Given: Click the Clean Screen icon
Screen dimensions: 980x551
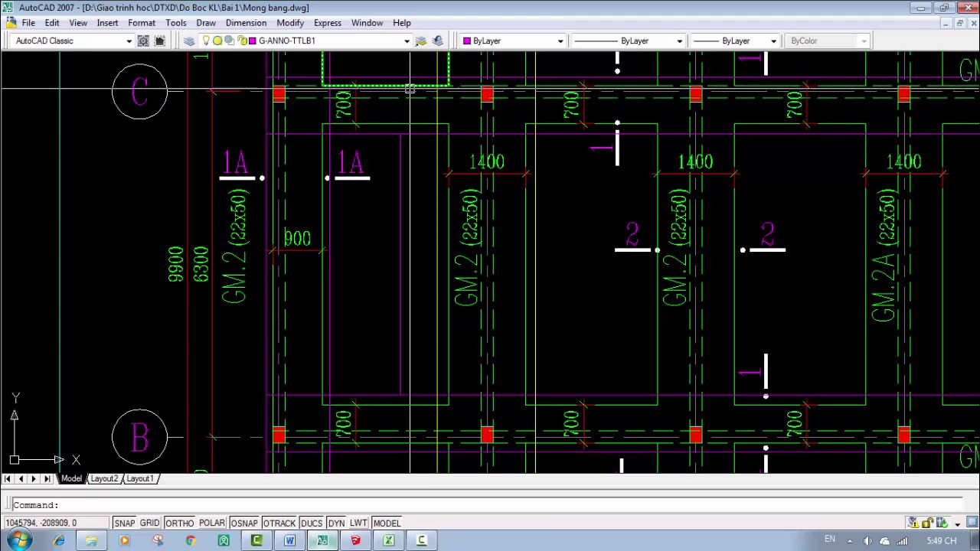Looking at the screenshot, I should coord(972,523).
